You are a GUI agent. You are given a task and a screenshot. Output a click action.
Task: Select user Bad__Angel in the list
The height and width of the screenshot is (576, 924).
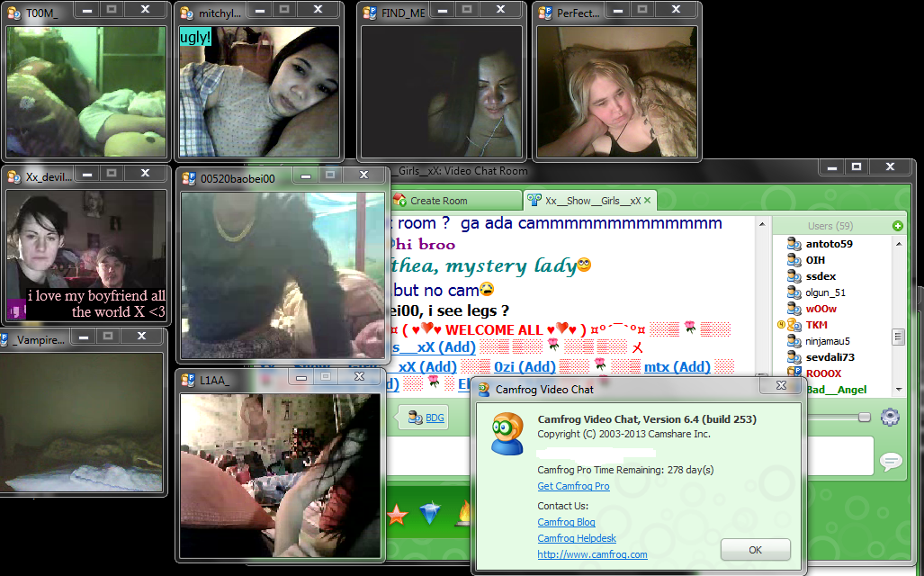pyautogui.click(x=836, y=389)
